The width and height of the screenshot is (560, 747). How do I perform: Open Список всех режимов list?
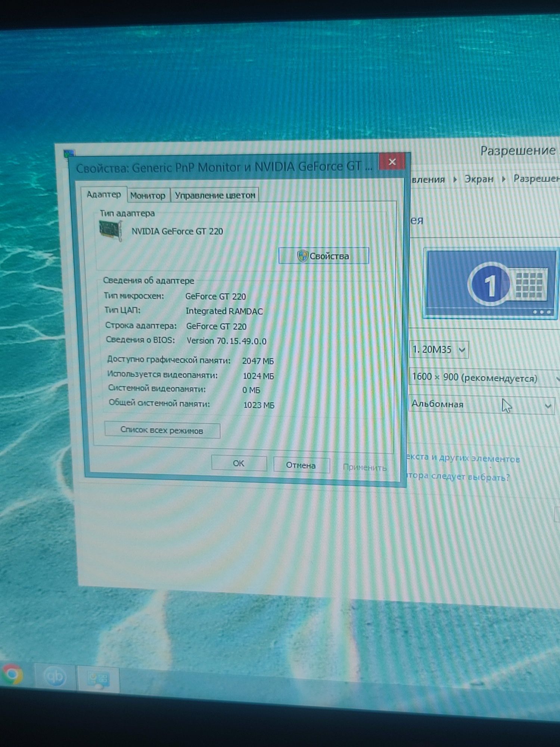tap(162, 430)
